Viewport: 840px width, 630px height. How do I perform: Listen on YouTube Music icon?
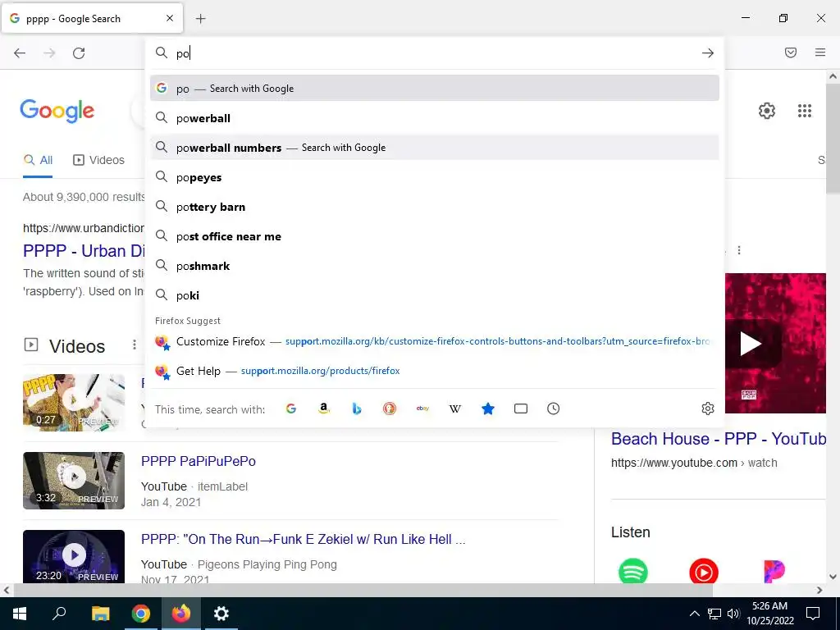coord(703,572)
